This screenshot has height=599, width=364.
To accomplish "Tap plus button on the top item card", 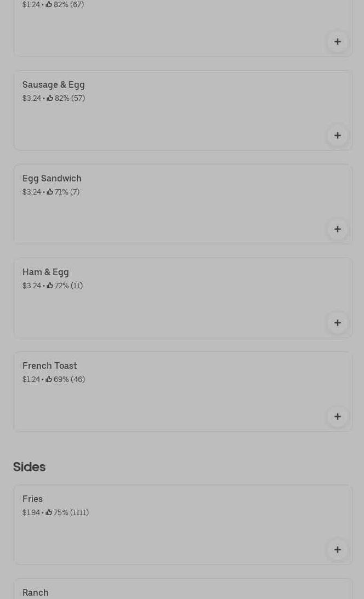I will pyautogui.click(x=338, y=42).
